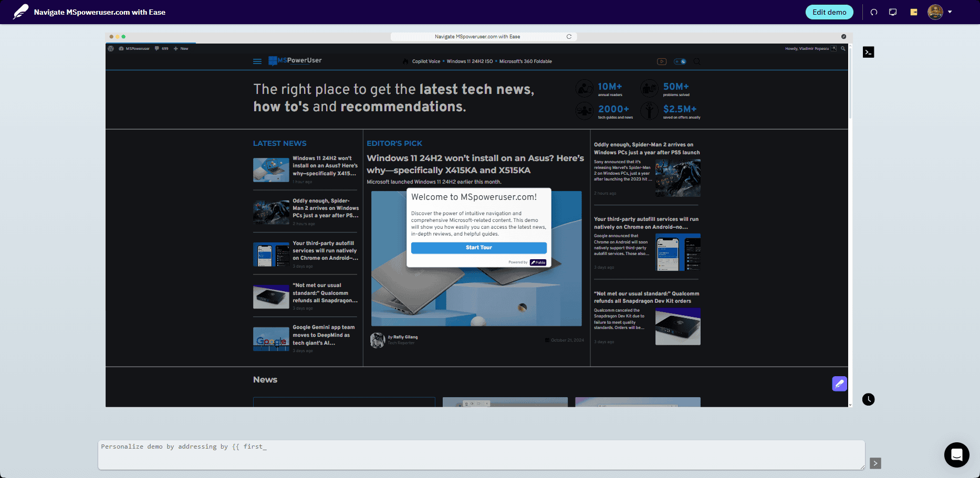Click the reload icon in the demo address bar
Image resolution: width=980 pixels, height=478 pixels.
pyautogui.click(x=569, y=37)
